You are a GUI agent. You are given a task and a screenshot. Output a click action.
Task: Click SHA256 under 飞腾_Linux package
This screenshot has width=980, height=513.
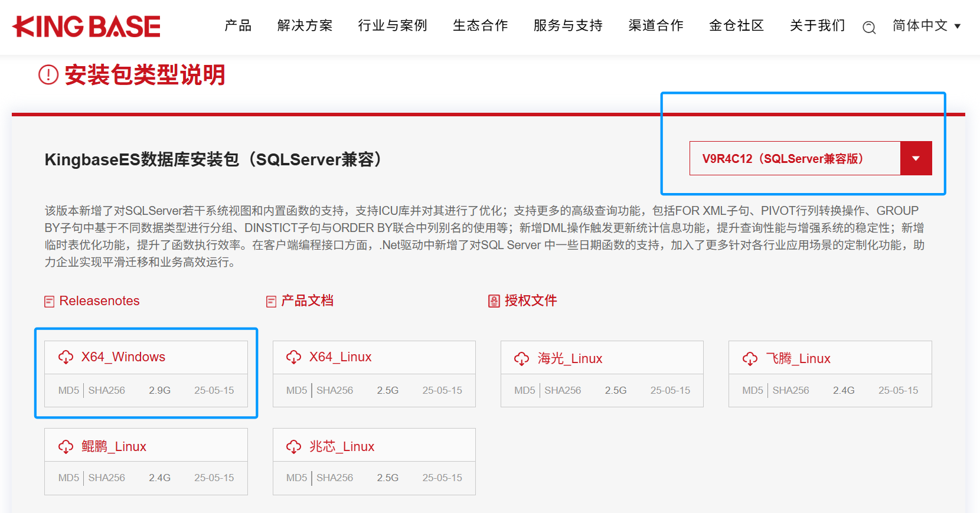(x=790, y=390)
